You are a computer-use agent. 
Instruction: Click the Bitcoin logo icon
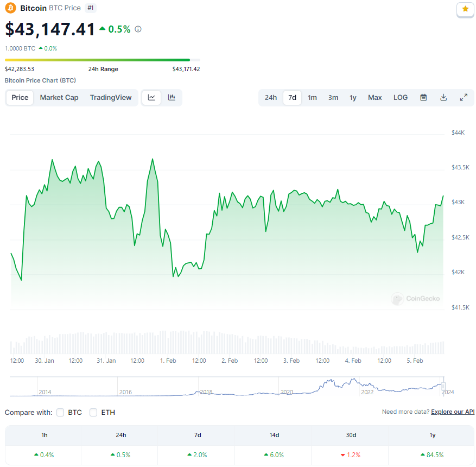(x=9, y=8)
